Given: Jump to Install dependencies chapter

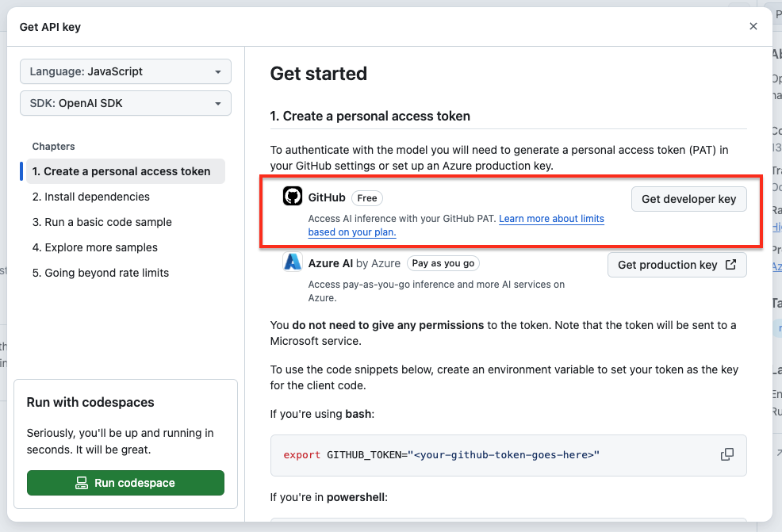Looking at the screenshot, I should tap(91, 197).
